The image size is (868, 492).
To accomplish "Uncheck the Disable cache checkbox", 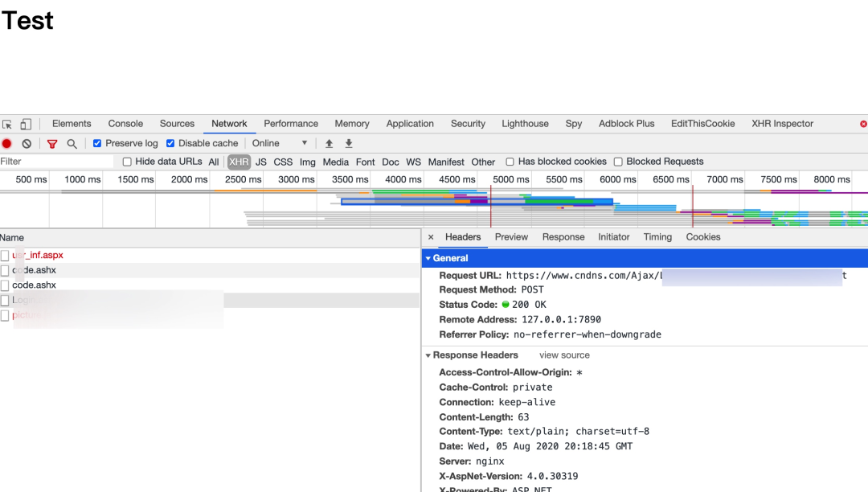I will (170, 144).
